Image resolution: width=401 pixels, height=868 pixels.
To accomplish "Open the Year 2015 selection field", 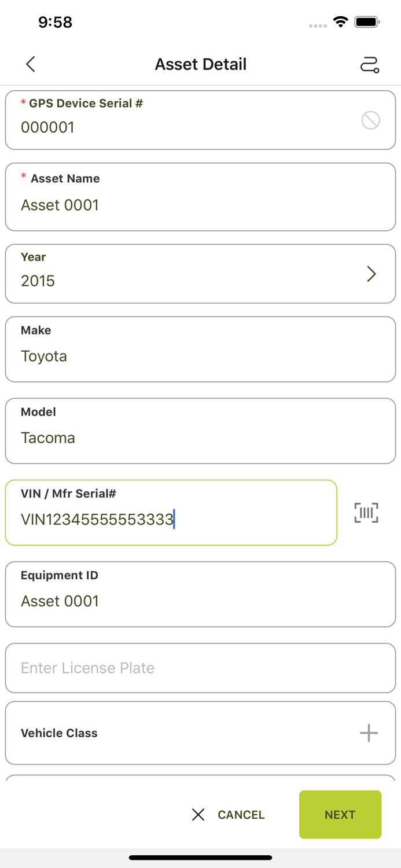I will pyautogui.click(x=174, y=274).
